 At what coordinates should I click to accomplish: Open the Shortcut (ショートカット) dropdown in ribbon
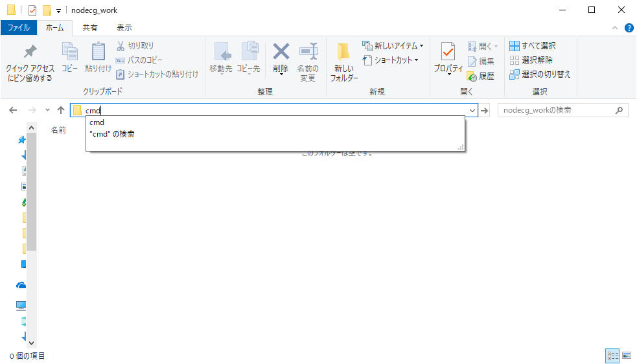[x=390, y=60]
